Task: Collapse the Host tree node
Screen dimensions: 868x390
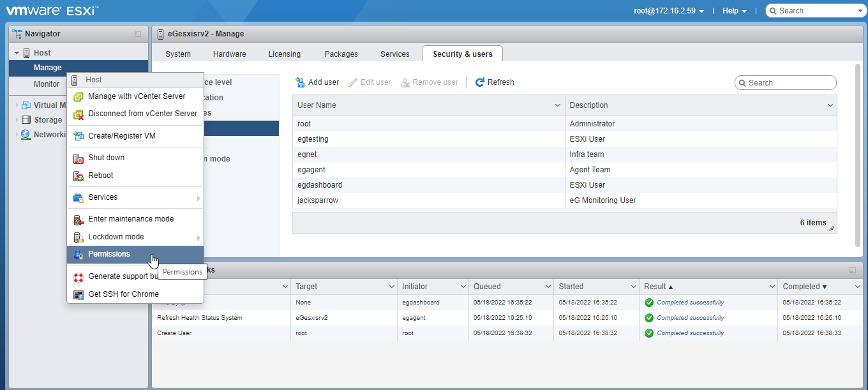Action: 17,53
